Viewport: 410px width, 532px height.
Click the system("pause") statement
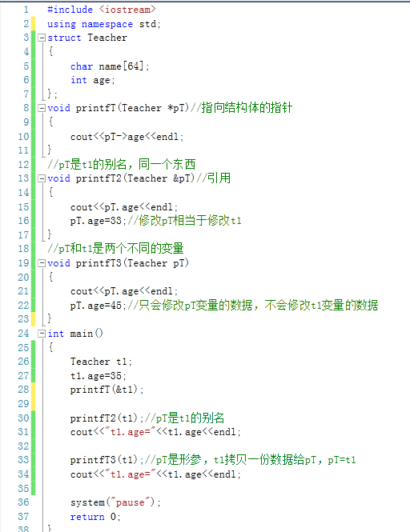click(115, 502)
